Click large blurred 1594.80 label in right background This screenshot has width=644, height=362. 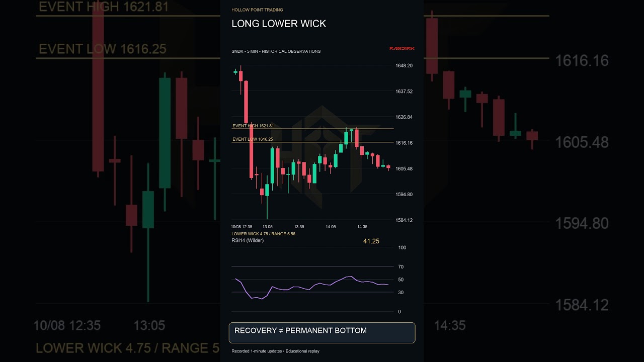coord(582,223)
